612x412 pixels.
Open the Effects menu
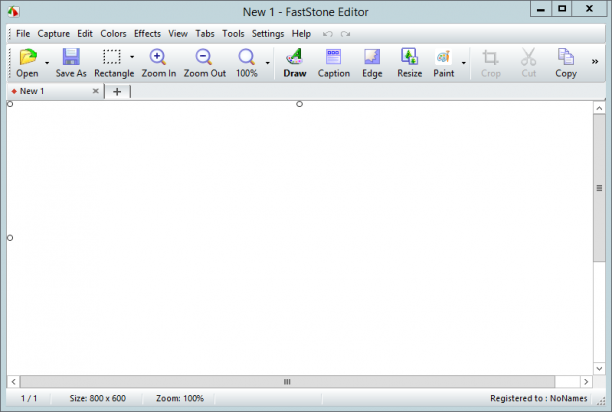(147, 34)
